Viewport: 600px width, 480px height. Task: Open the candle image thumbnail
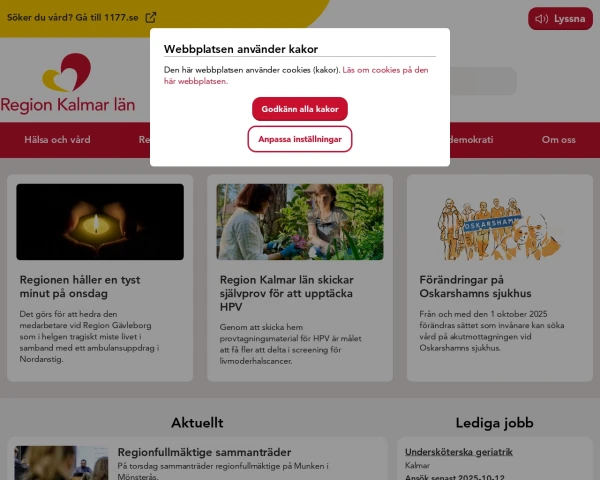[x=100, y=222]
